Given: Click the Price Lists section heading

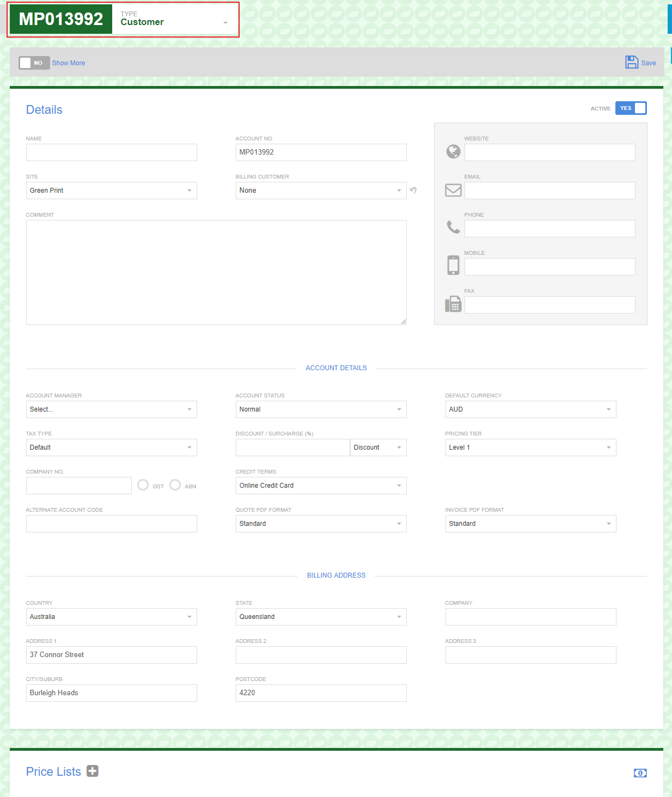Looking at the screenshot, I should point(53,771).
